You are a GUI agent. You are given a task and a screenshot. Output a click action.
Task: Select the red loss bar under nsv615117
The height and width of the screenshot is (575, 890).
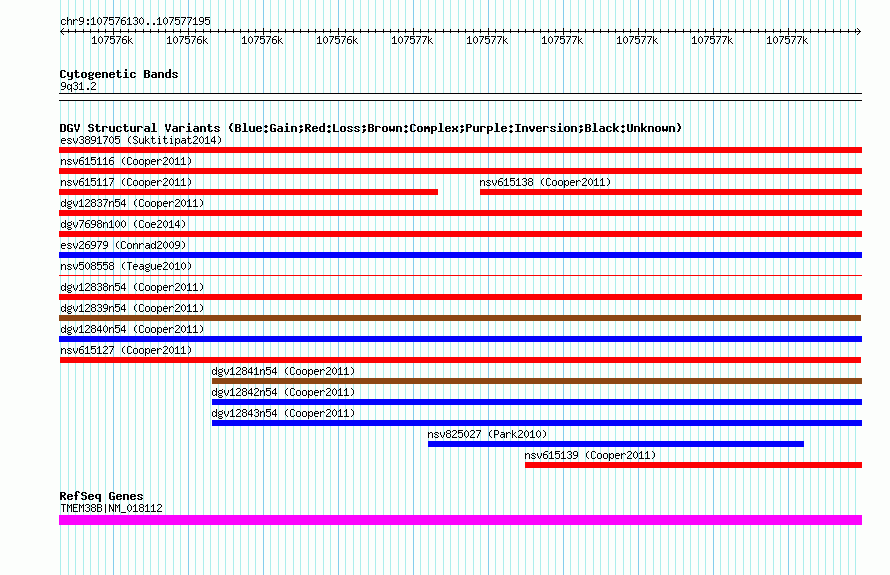pos(249,192)
